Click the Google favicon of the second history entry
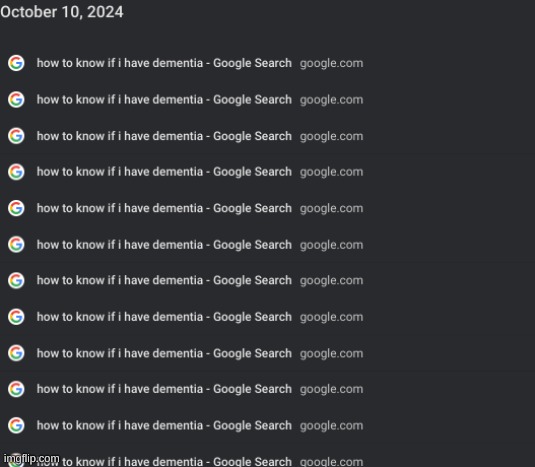The image size is (535, 467). tap(16, 100)
